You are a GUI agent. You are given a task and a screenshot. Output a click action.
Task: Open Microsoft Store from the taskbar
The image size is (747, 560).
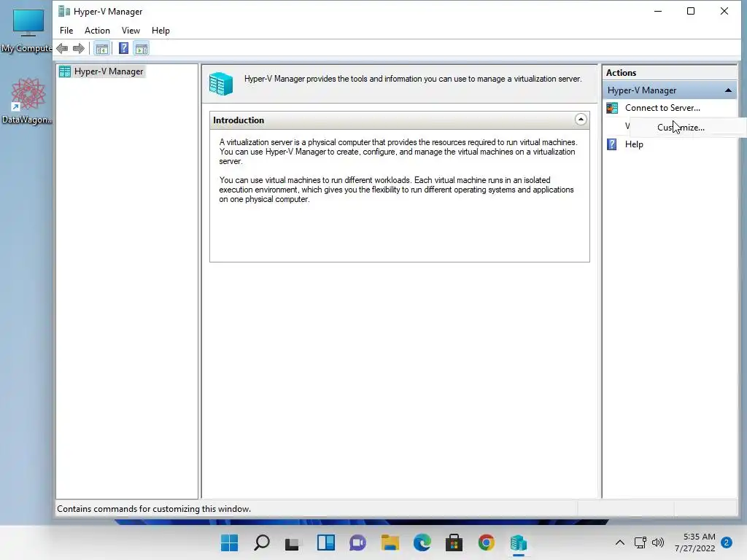(x=454, y=542)
